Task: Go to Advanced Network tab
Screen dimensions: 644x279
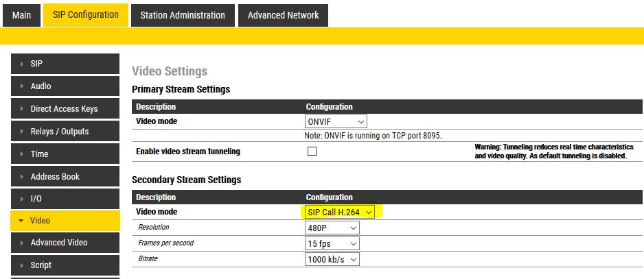Action: click(283, 15)
